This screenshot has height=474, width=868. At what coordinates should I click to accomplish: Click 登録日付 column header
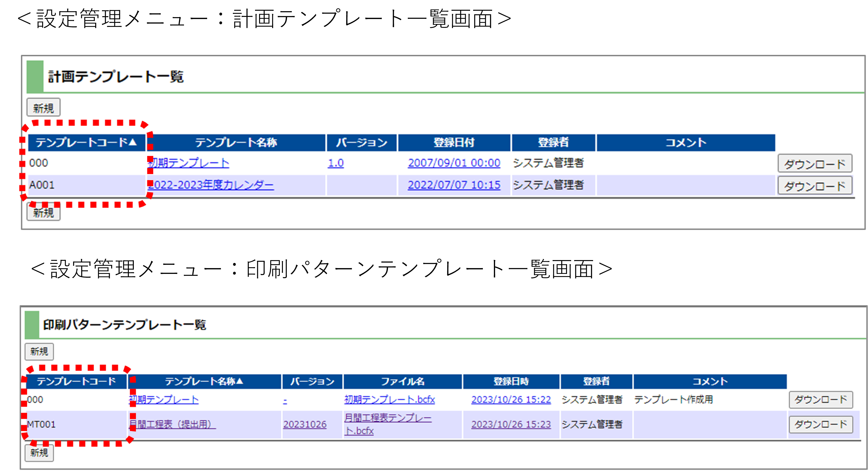tap(454, 142)
